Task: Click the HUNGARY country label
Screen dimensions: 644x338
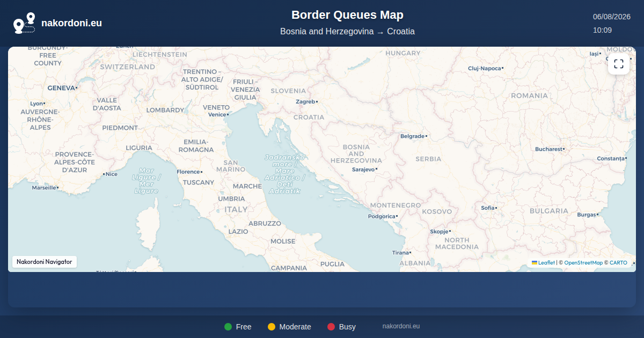Action: (403, 53)
